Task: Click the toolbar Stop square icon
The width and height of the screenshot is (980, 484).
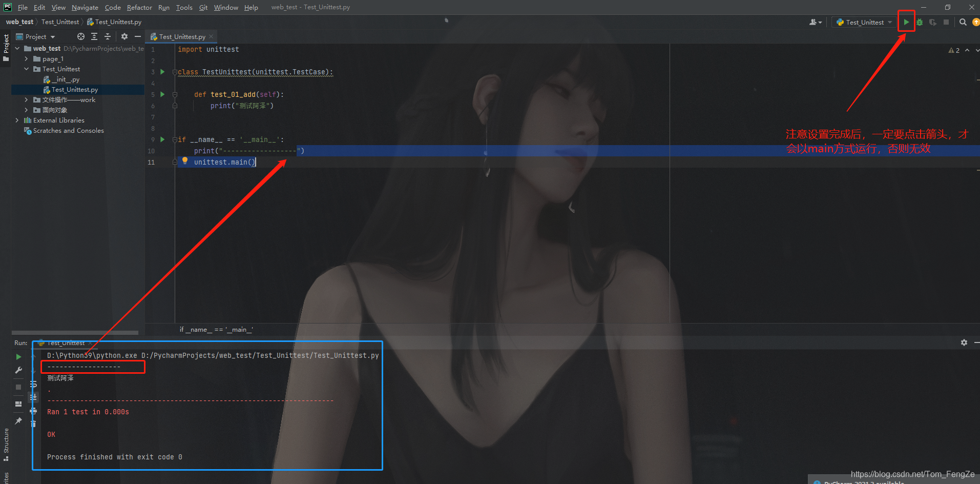Action: coord(946,22)
